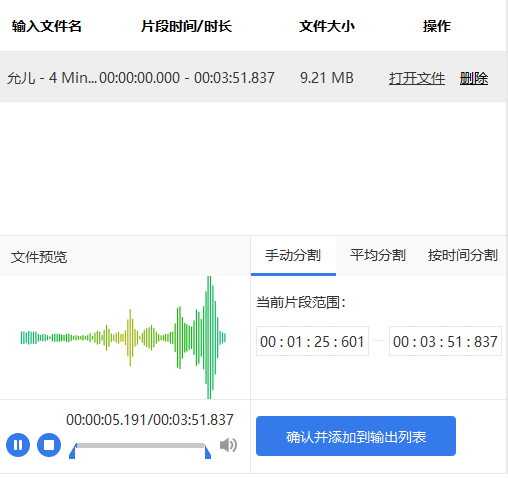Image resolution: width=508 pixels, height=478 pixels.
Task: Switch to 平均分割 tab
Action: (x=378, y=256)
